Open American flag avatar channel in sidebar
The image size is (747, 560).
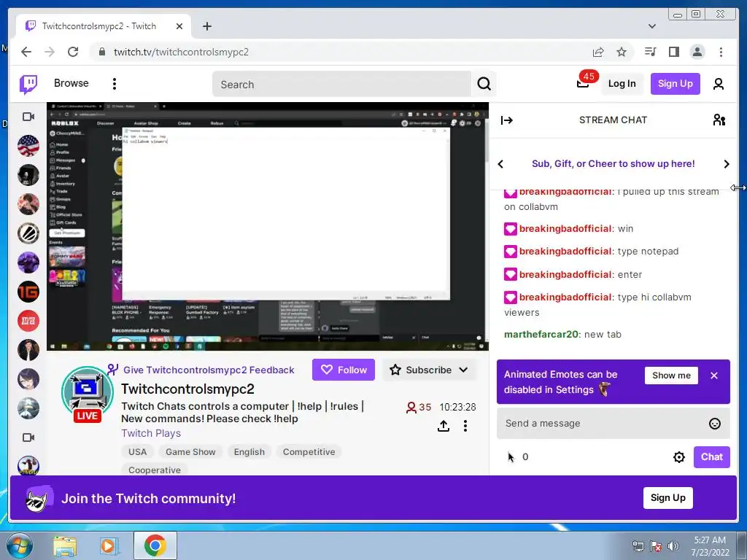tap(28, 146)
